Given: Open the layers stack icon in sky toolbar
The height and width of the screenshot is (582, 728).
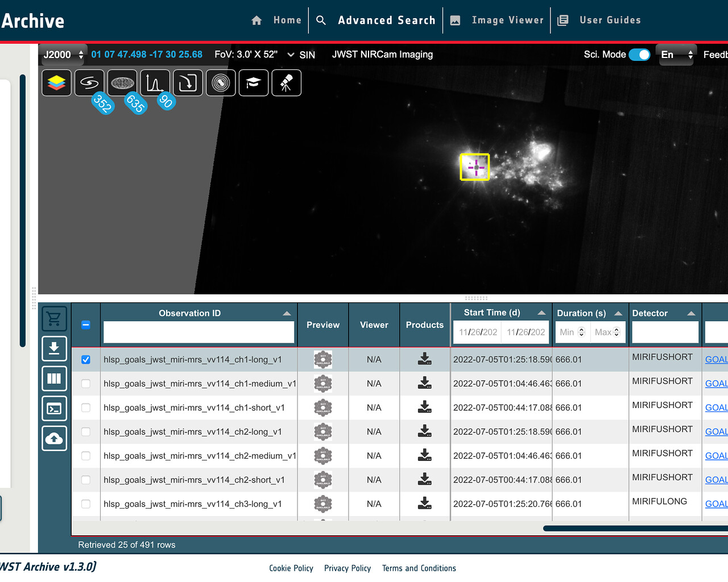Looking at the screenshot, I should [56, 83].
